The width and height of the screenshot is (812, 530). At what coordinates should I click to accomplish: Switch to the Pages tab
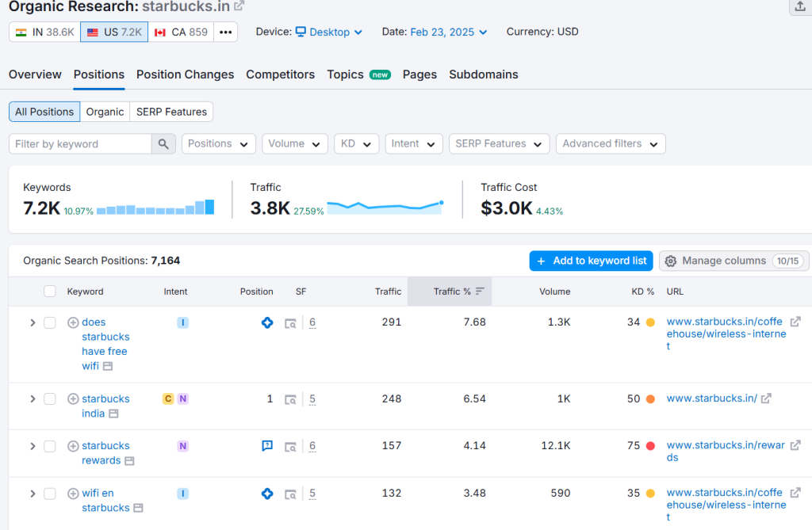[x=419, y=74]
